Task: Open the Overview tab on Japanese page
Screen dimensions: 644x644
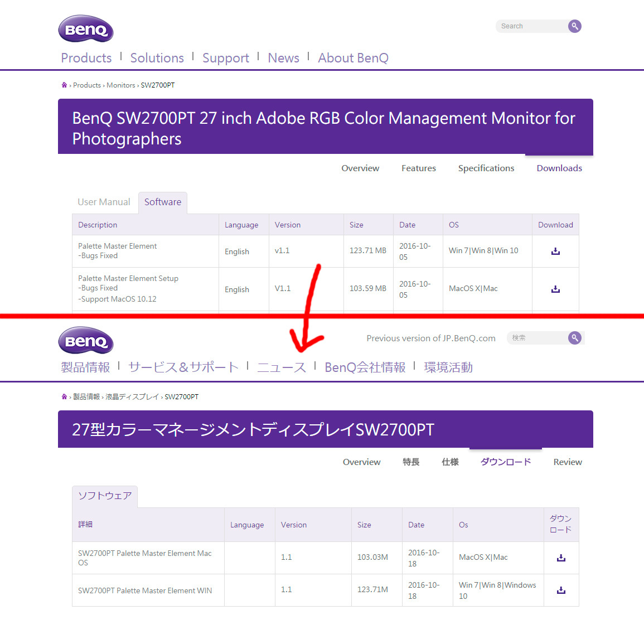Action: coord(361,462)
